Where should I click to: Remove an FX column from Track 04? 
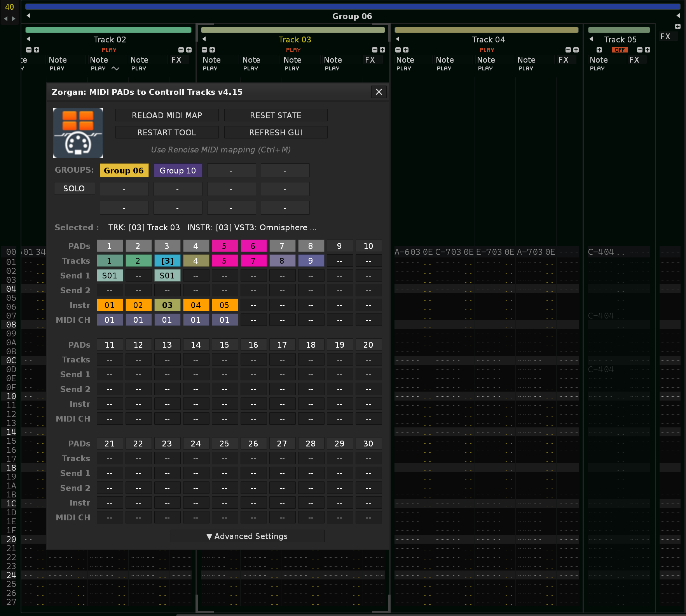tap(568, 50)
